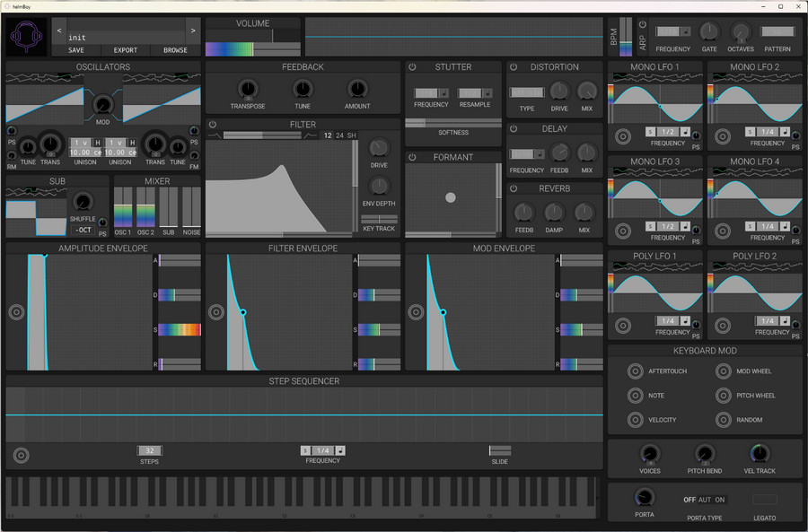Viewport: 808px width, 532px height.
Task: Click the Random modulation icon
Action: (724, 420)
